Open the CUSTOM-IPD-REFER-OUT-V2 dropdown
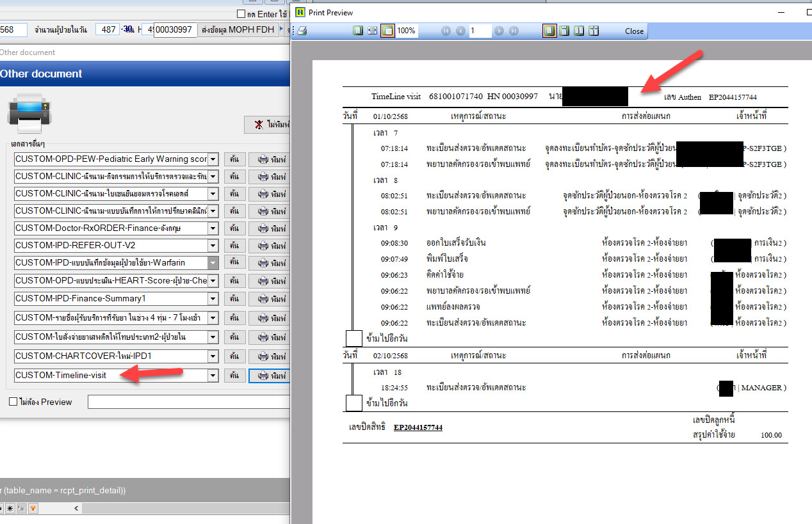The width and height of the screenshot is (812, 524). (x=213, y=246)
